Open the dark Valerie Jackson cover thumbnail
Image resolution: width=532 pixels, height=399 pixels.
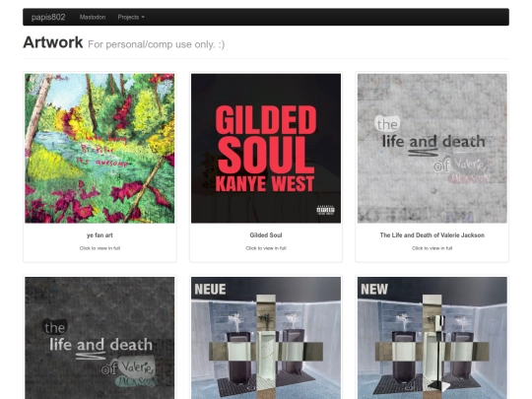coord(100,338)
